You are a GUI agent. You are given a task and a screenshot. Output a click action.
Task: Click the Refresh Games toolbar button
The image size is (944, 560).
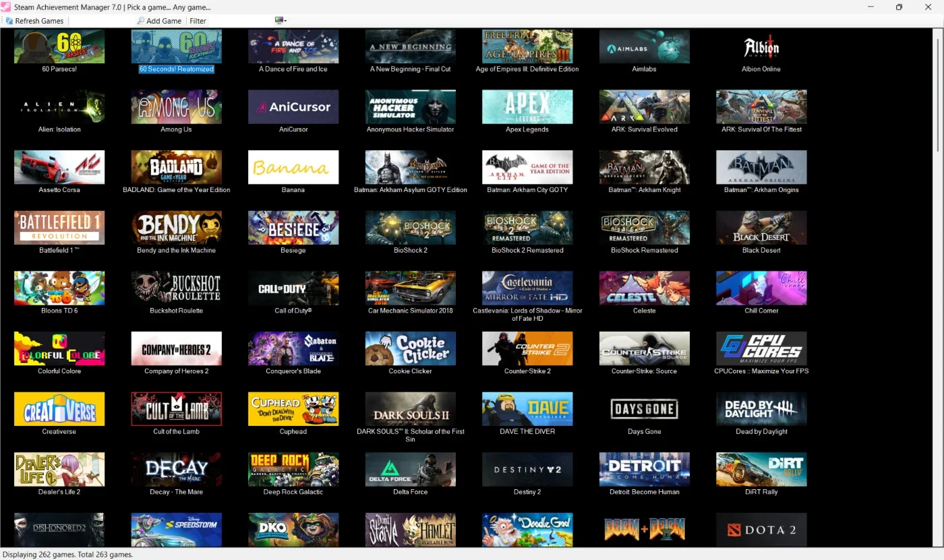tap(34, 21)
